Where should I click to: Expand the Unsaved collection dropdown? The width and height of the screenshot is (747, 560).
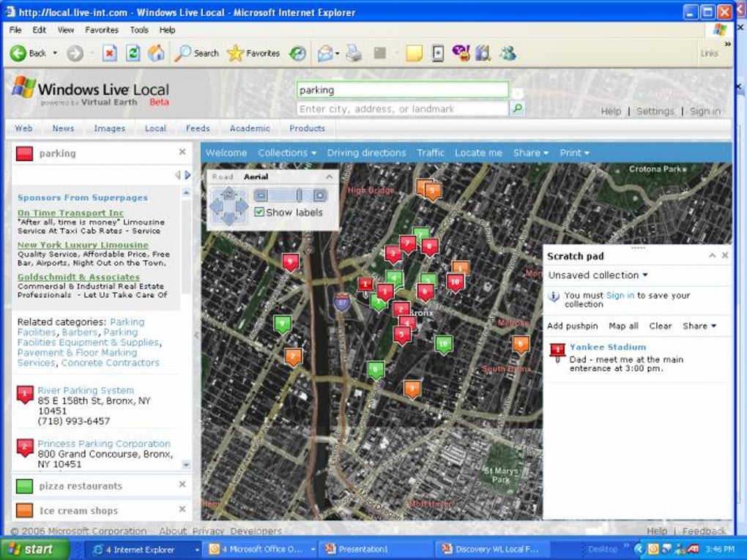598,275
